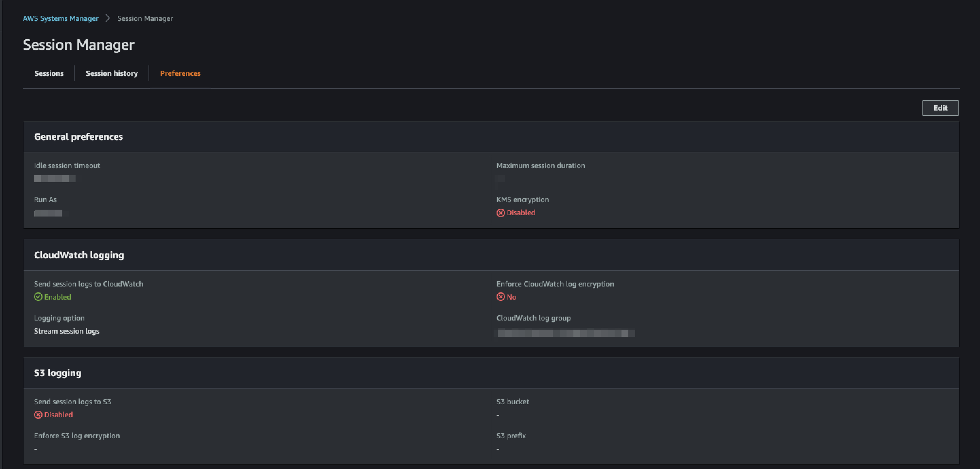The image size is (980, 469).
Task: Click the CloudWatch log group label
Action: (x=534, y=318)
